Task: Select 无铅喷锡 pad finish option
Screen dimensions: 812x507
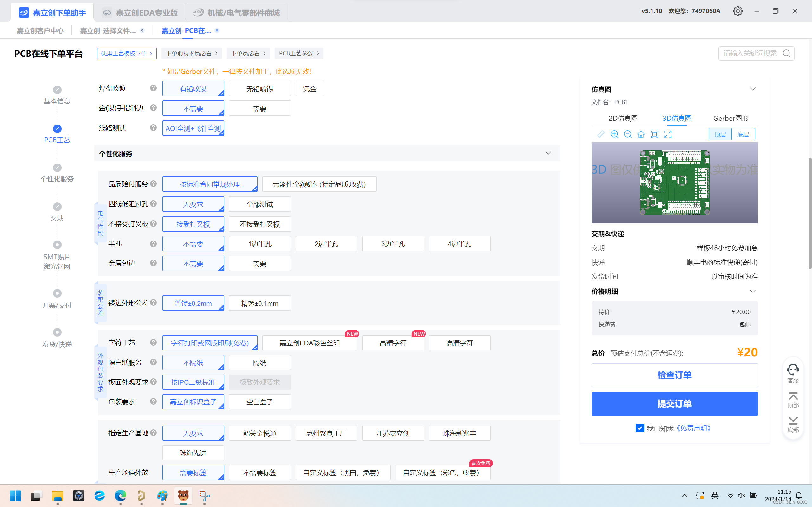Action: 260,89
